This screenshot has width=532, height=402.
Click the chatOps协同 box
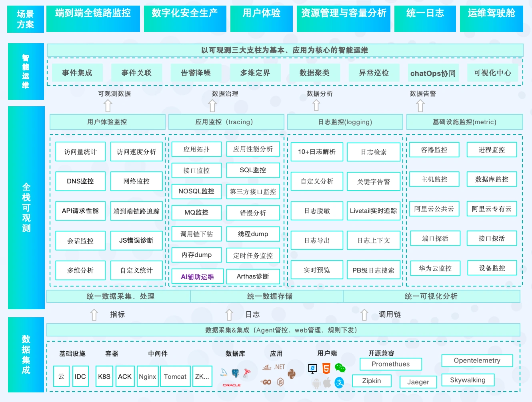433,73
